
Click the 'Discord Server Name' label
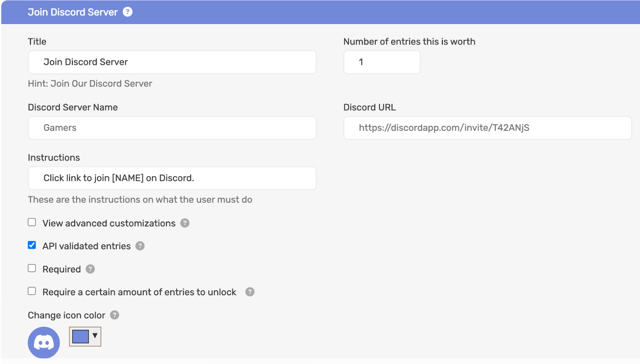pyautogui.click(x=73, y=107)
